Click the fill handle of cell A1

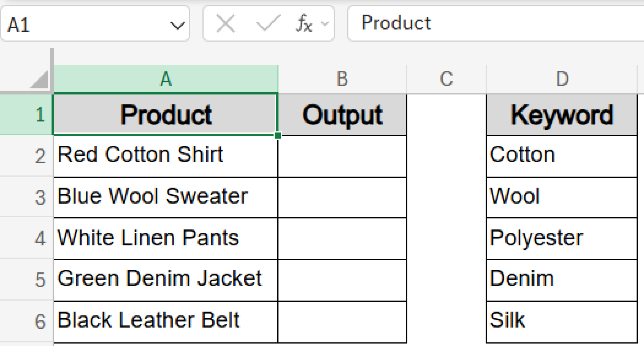click(x=278, y=136)
